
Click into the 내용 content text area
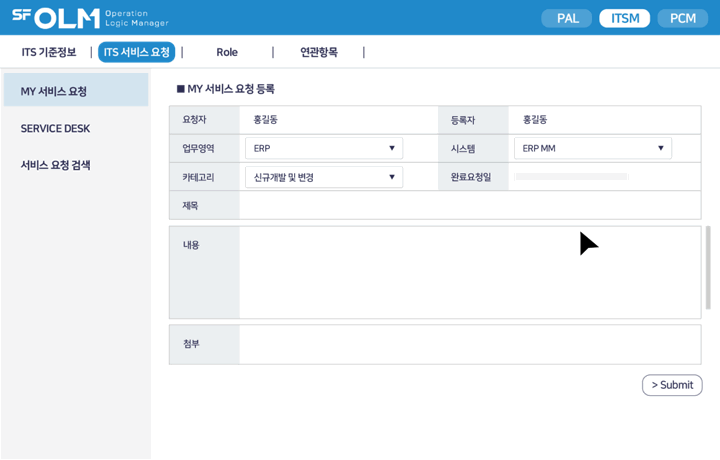click(469, 272)
